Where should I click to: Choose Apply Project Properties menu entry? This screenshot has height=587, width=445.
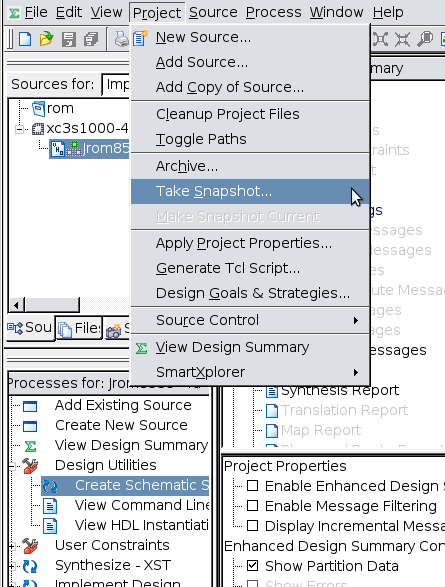(250, 244)
